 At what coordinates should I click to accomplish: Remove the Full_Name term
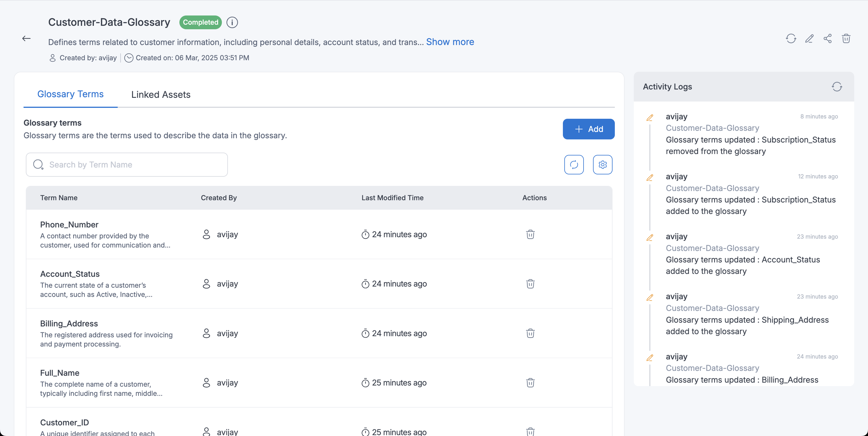[530, 383]
